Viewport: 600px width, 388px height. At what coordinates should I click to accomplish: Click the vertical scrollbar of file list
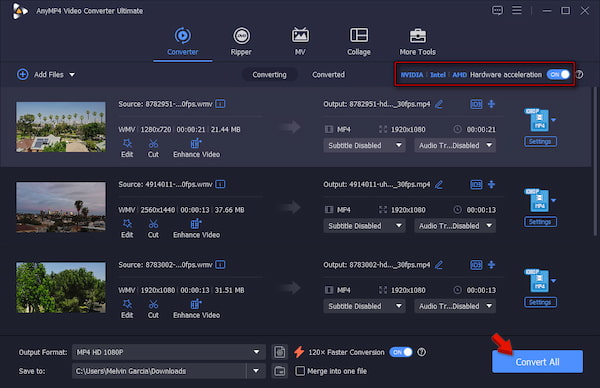595,161
